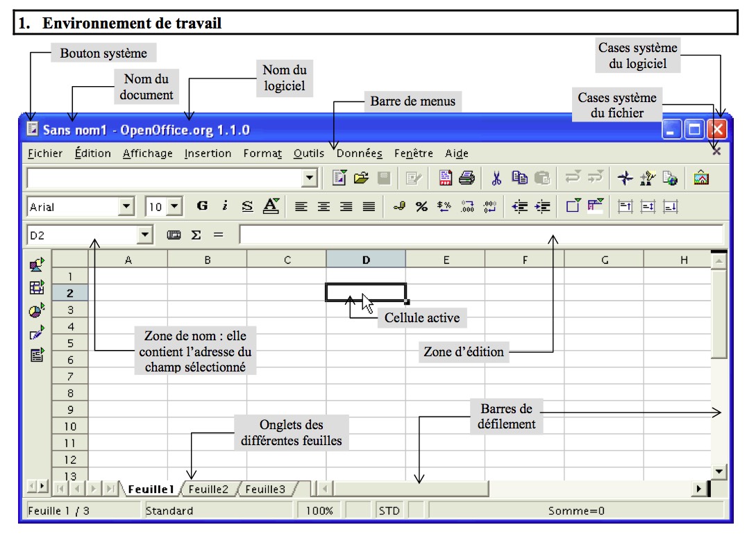Open the cell borders tool
The image size is (756, 534).
tap(573, 206)
